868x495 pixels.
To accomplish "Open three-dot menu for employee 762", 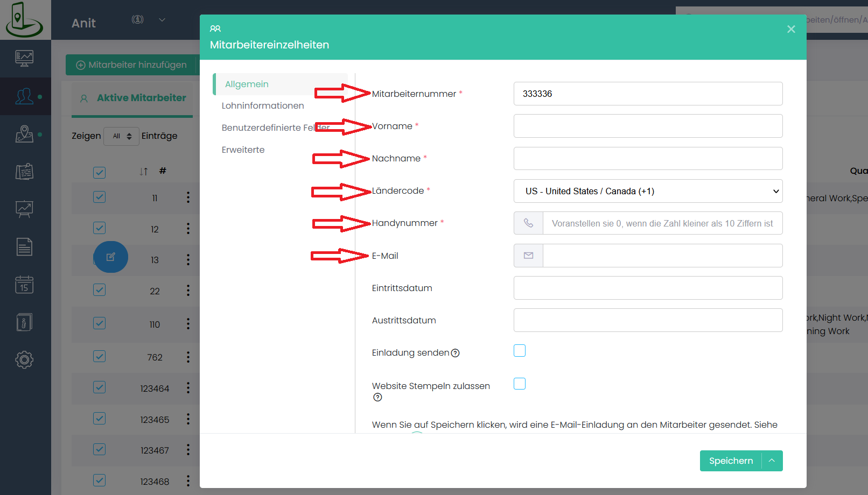I will pyautogui.click(x=188, y=357).
